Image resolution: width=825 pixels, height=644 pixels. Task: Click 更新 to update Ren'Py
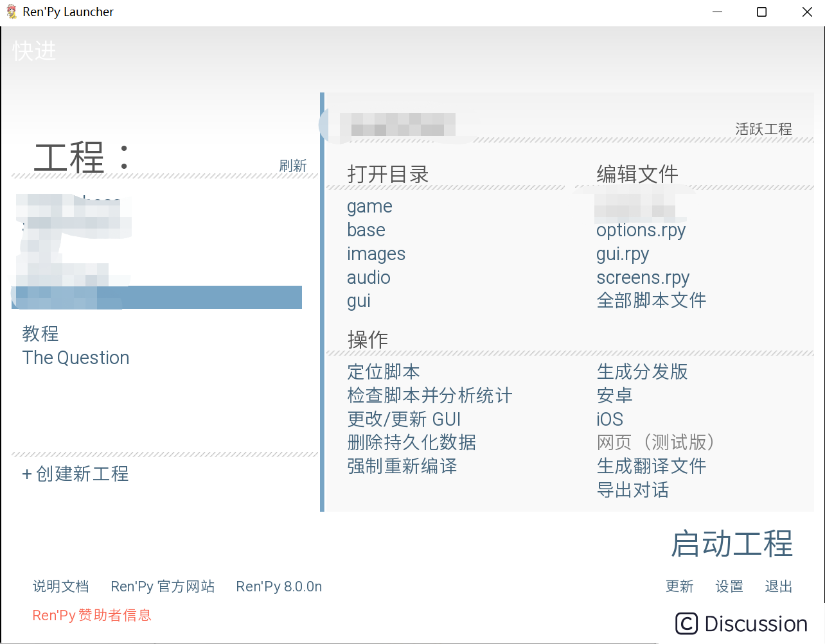[680, 586]
